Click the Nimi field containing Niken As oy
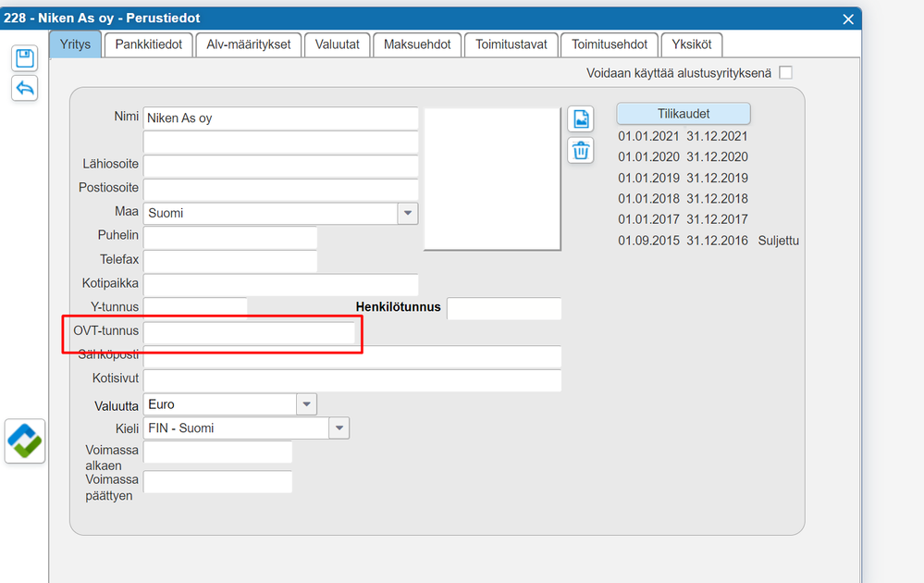 (x=280, y=118)
